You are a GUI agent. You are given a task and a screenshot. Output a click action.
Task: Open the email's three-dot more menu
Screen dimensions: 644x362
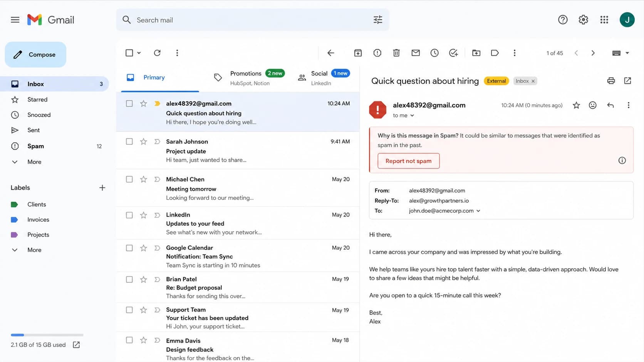point(628,105)
